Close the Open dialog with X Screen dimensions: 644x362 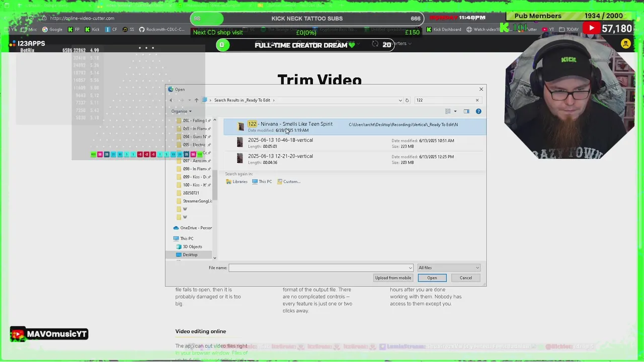(481, 89)
